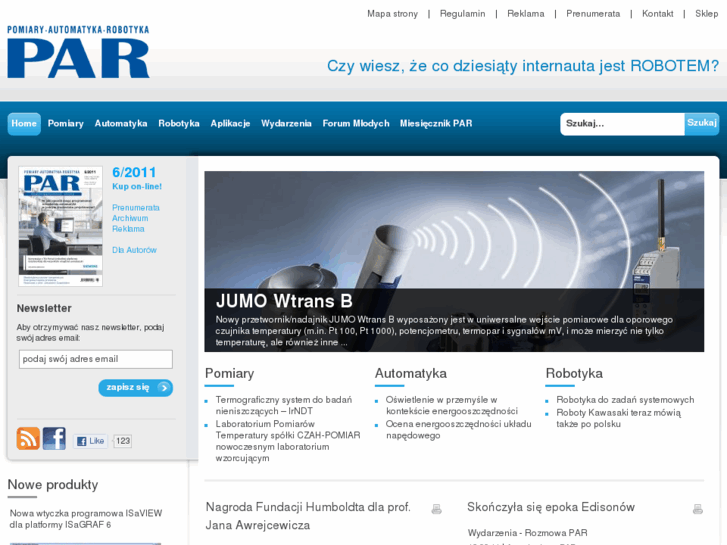This screenshot has height=545, width=727.
Task: Click the Facebook Like button
Action: pyautogui.click(x=90, y=441)
